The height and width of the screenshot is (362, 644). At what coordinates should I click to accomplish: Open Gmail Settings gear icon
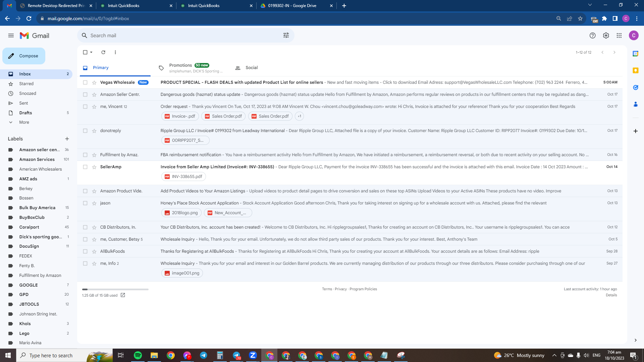606,36
